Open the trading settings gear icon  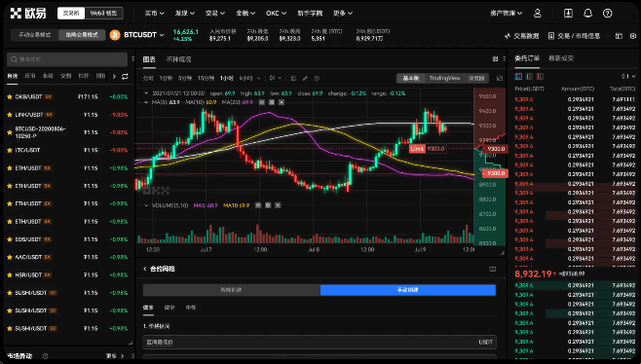(633, 36)
